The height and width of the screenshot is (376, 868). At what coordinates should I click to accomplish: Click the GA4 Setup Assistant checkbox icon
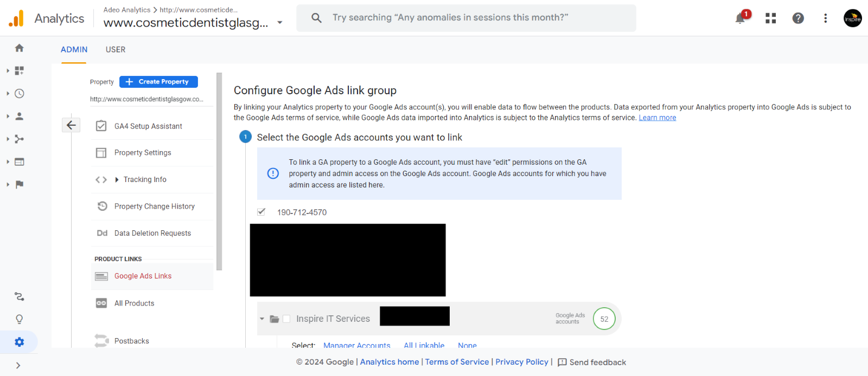pyautogui.click(x=101, y=126)
